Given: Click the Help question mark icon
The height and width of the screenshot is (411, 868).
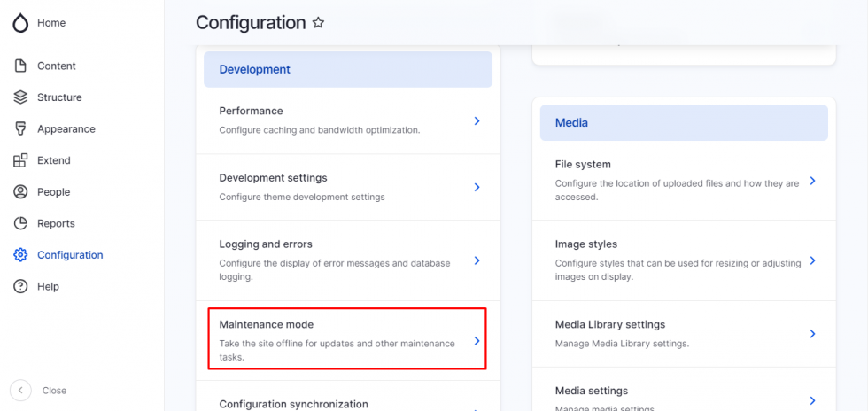Looking at the screenshot, I should (x=20, y=286).
